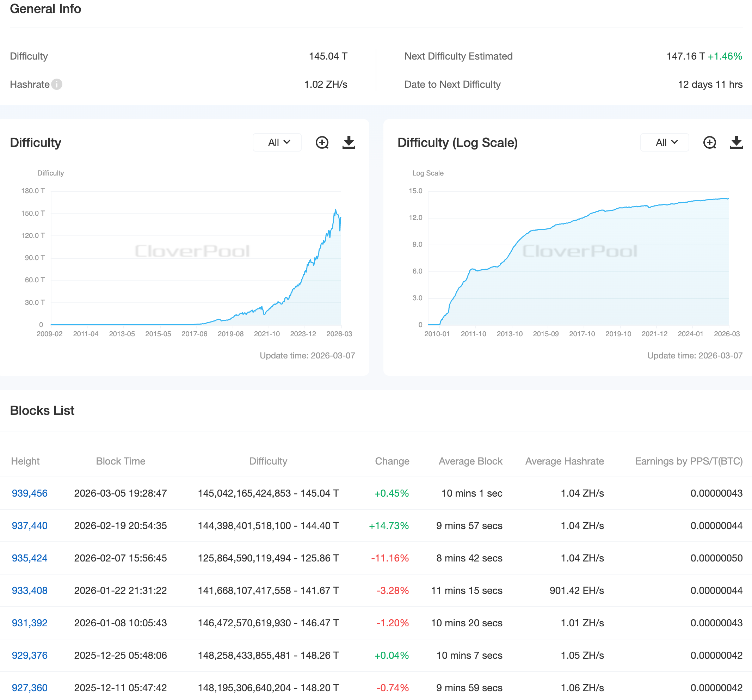Open block 939,456 details
Viewport: 752px width, 700px height.
coord(30,493)
